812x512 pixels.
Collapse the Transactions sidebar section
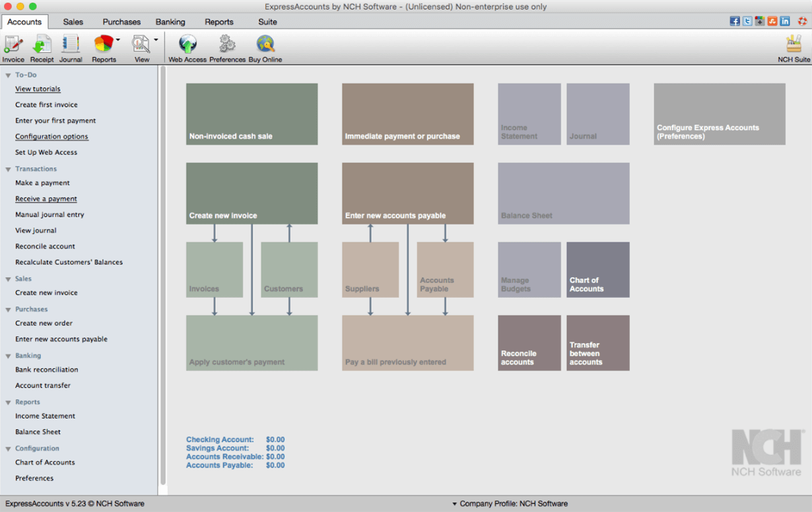[x=8, y=169]
